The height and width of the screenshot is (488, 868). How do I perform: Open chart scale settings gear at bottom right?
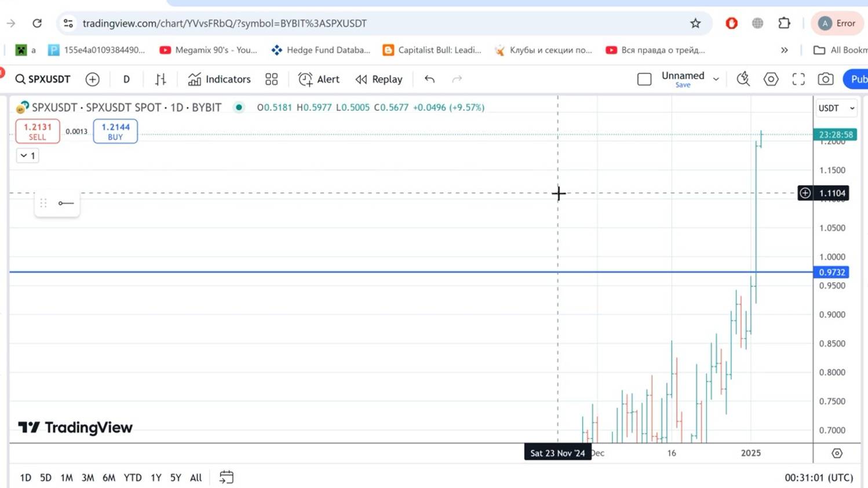tap(837, 453)
